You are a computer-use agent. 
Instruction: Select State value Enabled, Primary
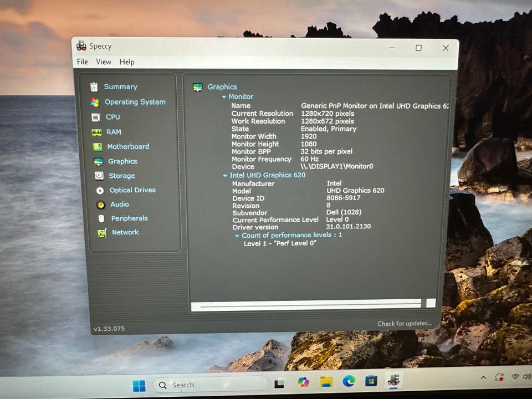click(329, 129)
